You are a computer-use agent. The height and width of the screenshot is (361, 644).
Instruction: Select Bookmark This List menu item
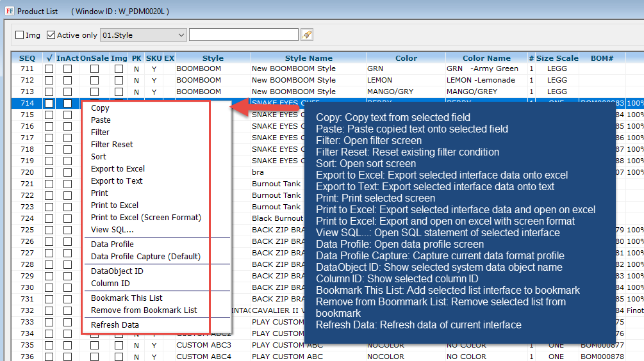pyautogui.click(x=127, y=298)
